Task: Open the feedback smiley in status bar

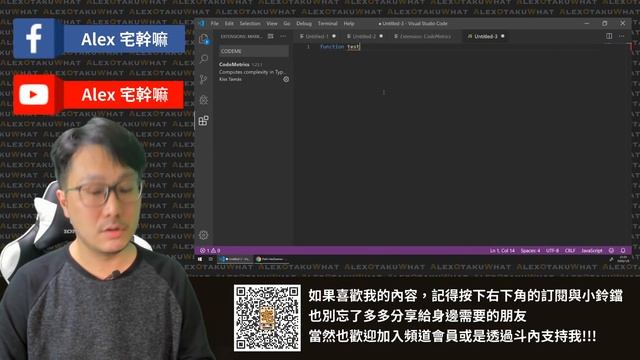Action: coord(611,251)
